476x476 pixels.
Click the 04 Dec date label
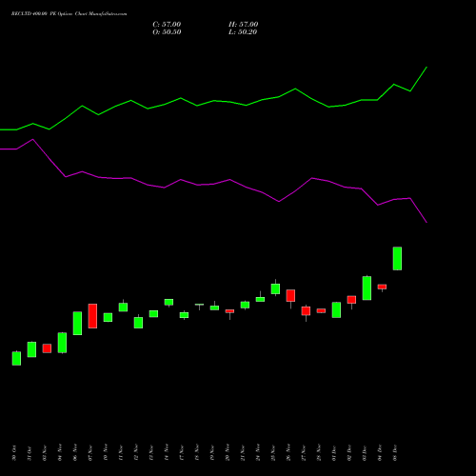click(x=380, y=453)
